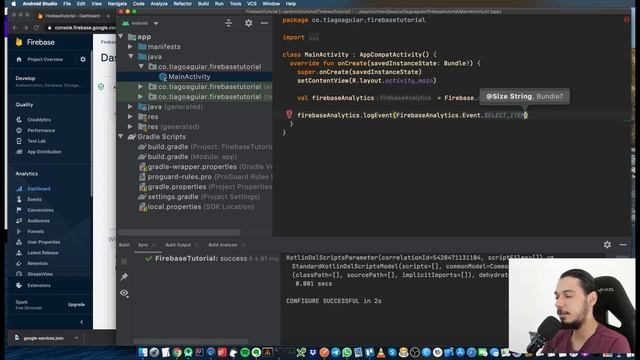
Task: Open gradle.properties file
Action: [205, 187]
